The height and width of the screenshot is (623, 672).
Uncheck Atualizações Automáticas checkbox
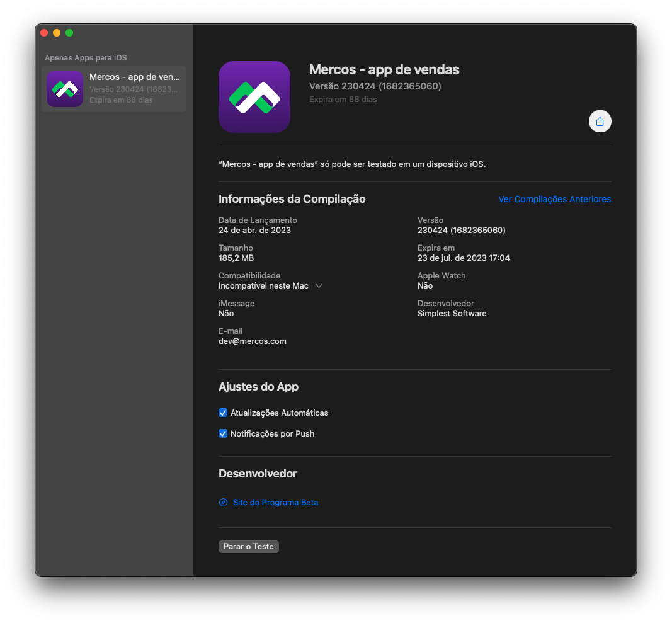pos(223,413)
